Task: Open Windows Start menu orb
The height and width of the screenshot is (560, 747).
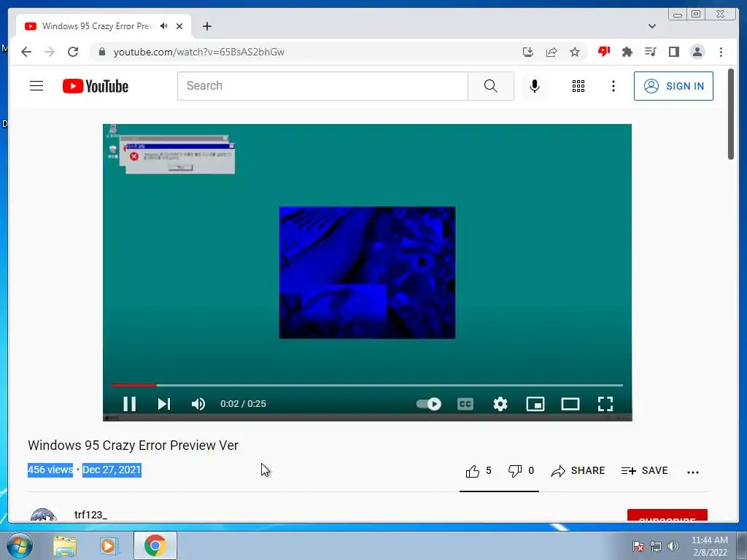Action: pos(20,545)
